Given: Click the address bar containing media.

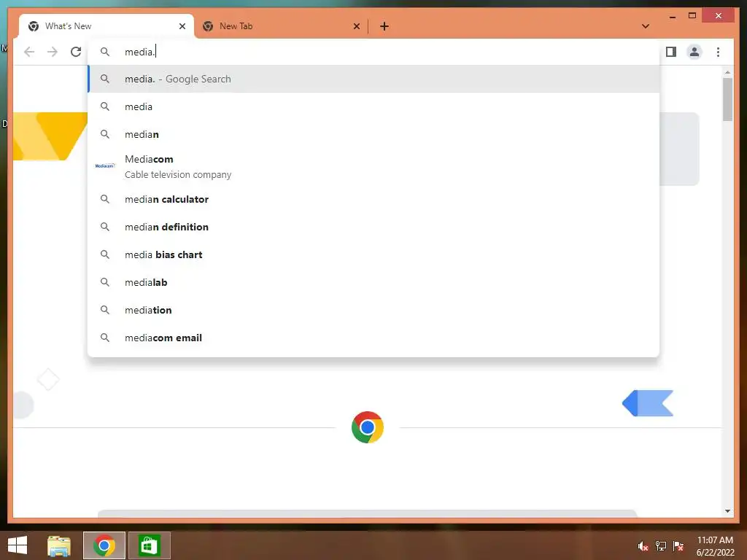Looking at the screenshot, I should (374, 52).
